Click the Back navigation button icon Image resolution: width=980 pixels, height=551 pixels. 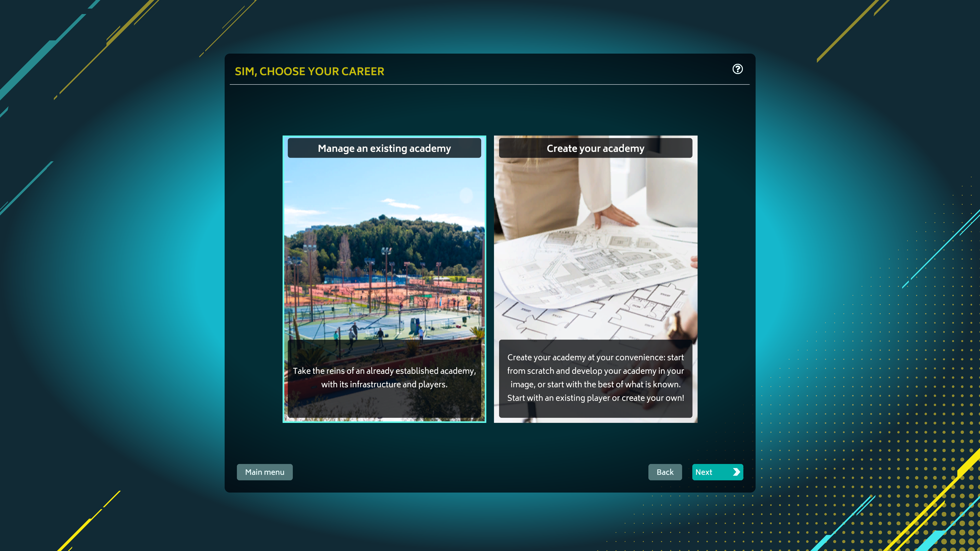(665, 472)
